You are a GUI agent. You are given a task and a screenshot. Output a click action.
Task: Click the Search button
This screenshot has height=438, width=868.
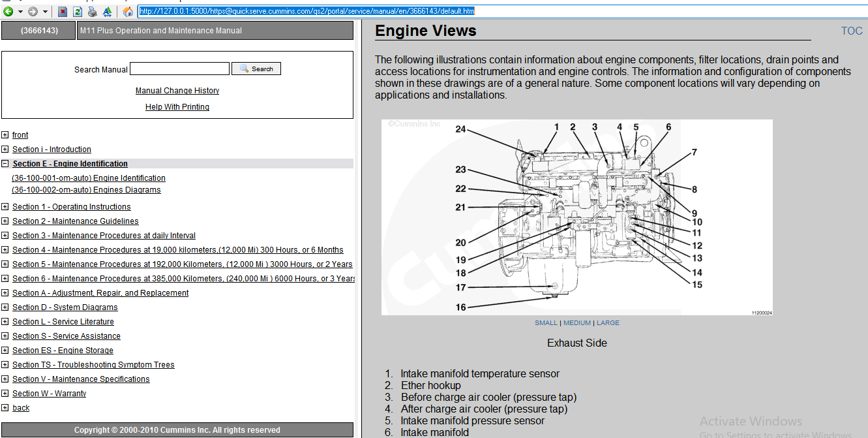[256, 69]
